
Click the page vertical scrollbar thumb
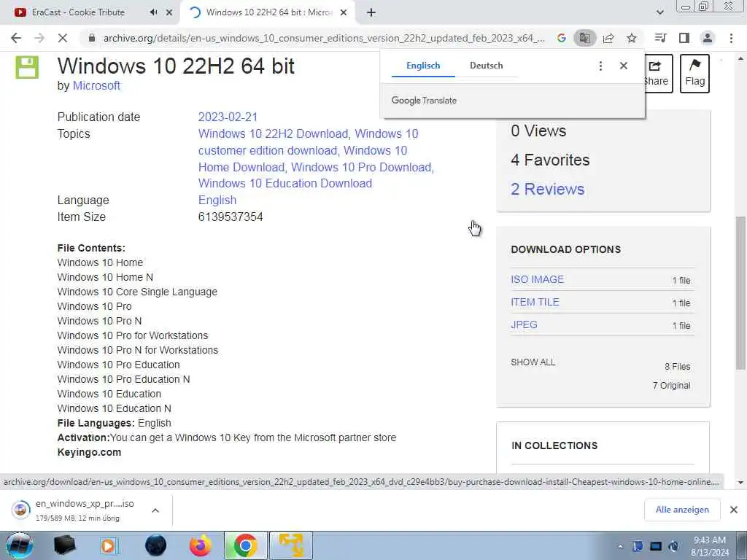coord(740,292)
